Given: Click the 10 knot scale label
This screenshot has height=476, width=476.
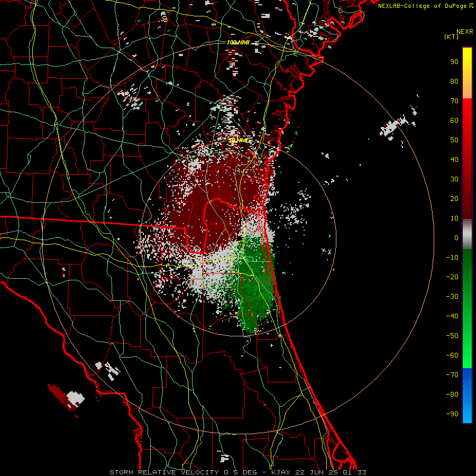Looking at the screenshot, I should (454, 218).
